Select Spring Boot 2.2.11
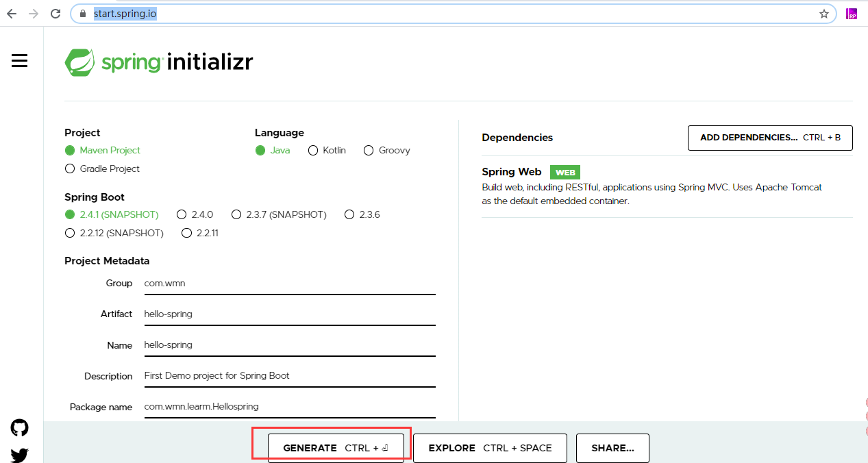Viewport: 868px width, 463px height. [200, 233]
